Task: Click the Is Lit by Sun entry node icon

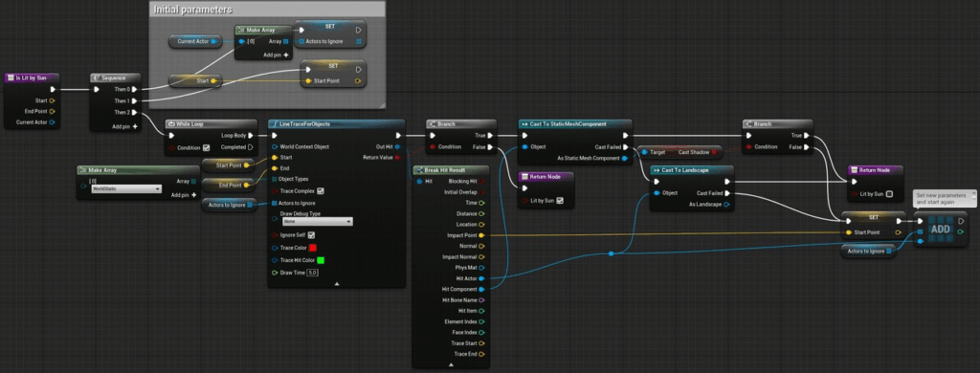Action: click(10, 78)
